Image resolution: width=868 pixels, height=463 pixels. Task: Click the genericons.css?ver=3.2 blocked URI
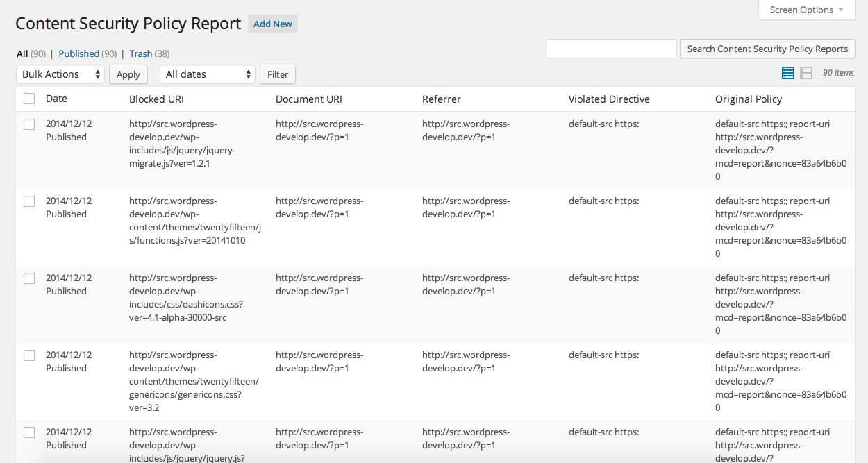pos(194,381)
